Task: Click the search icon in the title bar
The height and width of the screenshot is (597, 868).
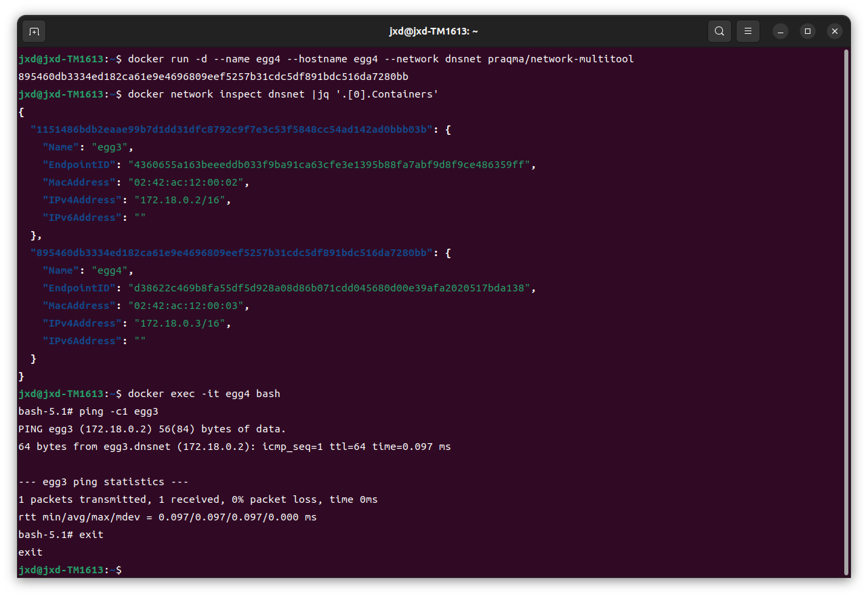Action: click(719, 31)
